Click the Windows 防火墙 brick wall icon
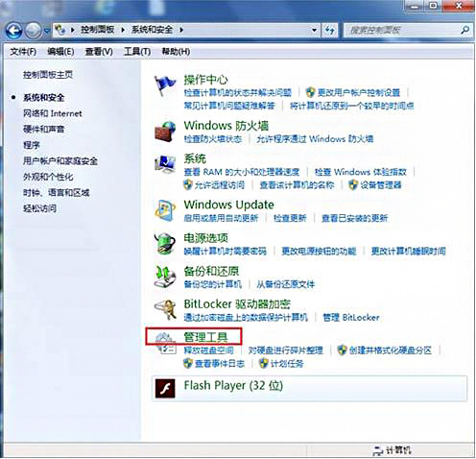The image size is (476, 459). 165,132
